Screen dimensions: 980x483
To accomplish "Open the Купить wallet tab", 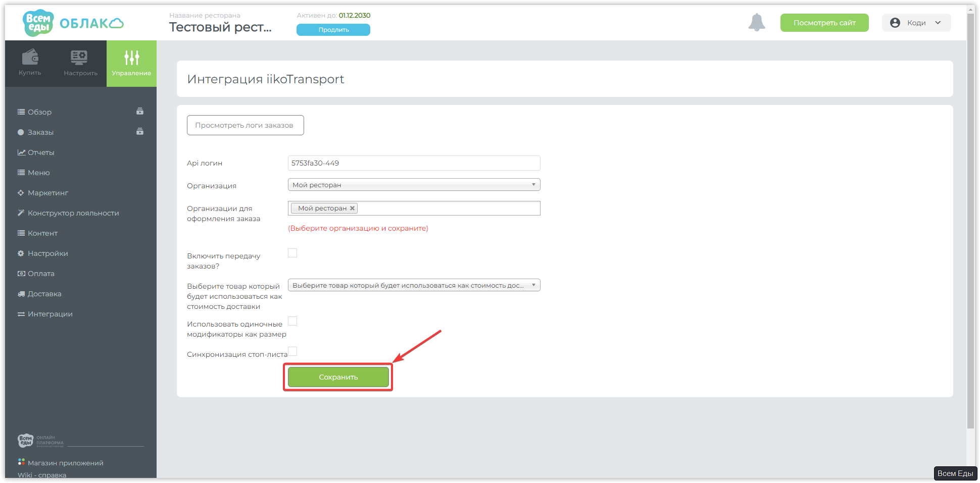I will coord(30,64).
